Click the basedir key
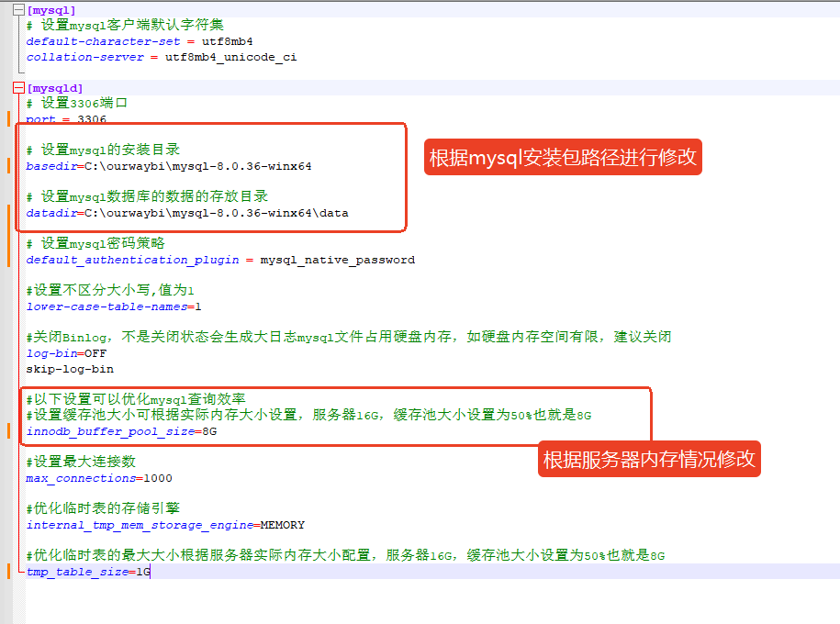This screenshot has width=840, height=624. click(x=51, y=166)
